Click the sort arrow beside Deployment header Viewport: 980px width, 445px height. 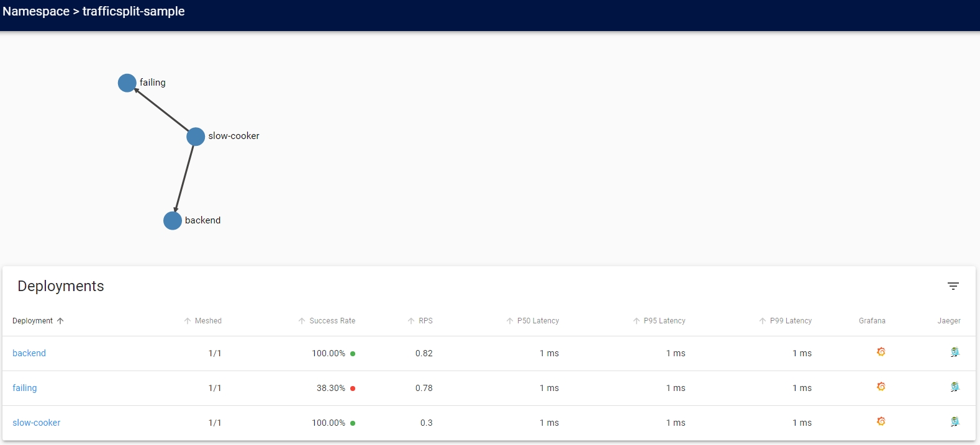(x=60, y=321)
